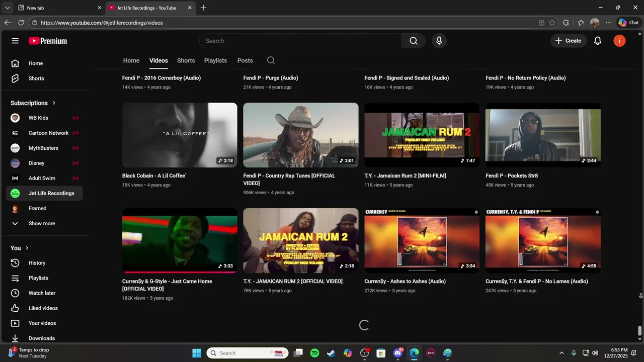Click the browser address bar URL
The image size is (644, 362).
pos(102,23)
